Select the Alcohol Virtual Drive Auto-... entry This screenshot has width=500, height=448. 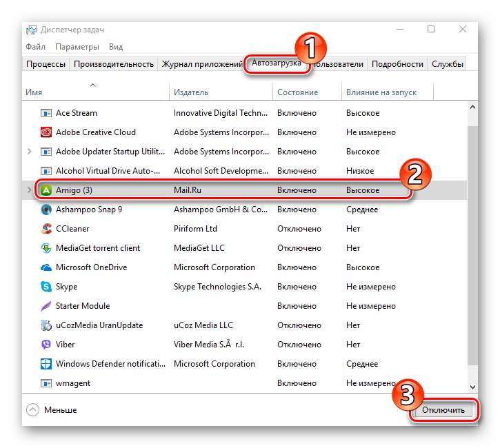[108, 171]
